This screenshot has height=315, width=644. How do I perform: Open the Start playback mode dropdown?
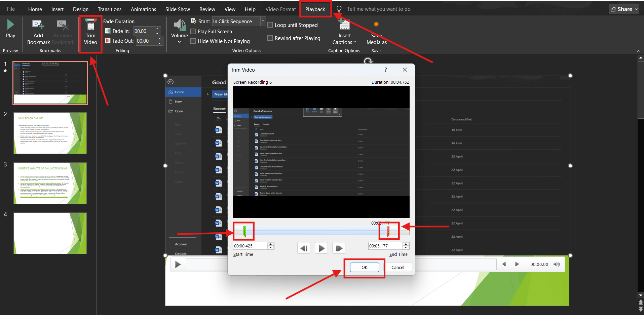pyautogui.click(x=262, y=21)
